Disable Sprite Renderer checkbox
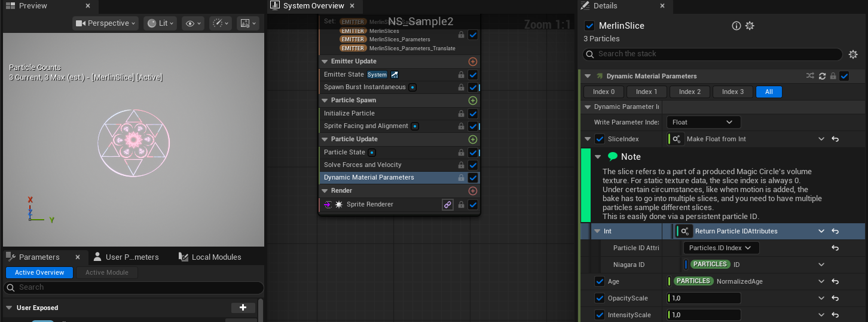868x322 pixels. (473, 205)
